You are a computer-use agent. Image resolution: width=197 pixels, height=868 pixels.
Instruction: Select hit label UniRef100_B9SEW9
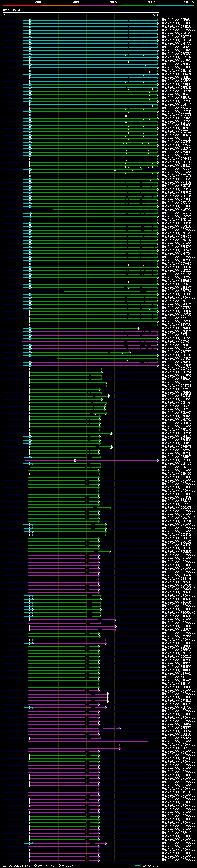coord(177,396)
